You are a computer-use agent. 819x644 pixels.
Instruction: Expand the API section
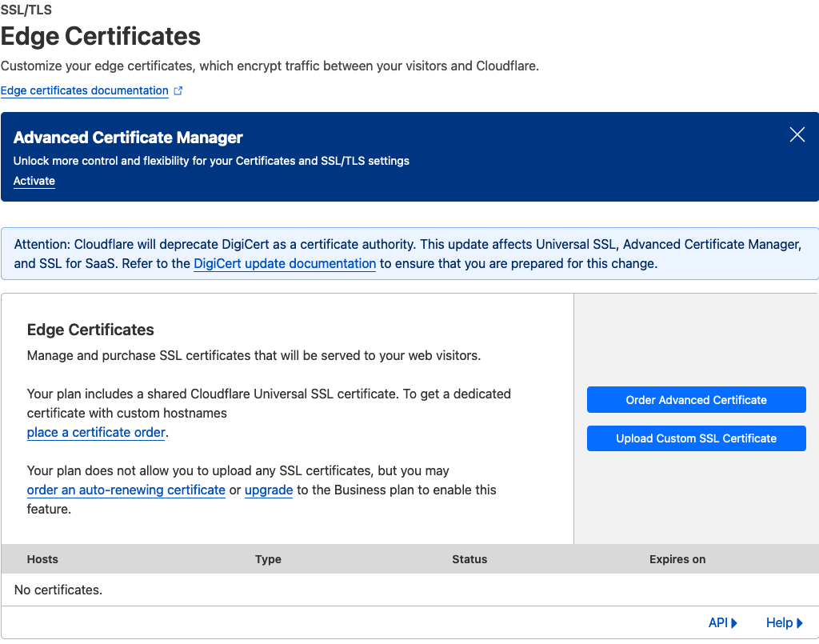click(722, 623)
